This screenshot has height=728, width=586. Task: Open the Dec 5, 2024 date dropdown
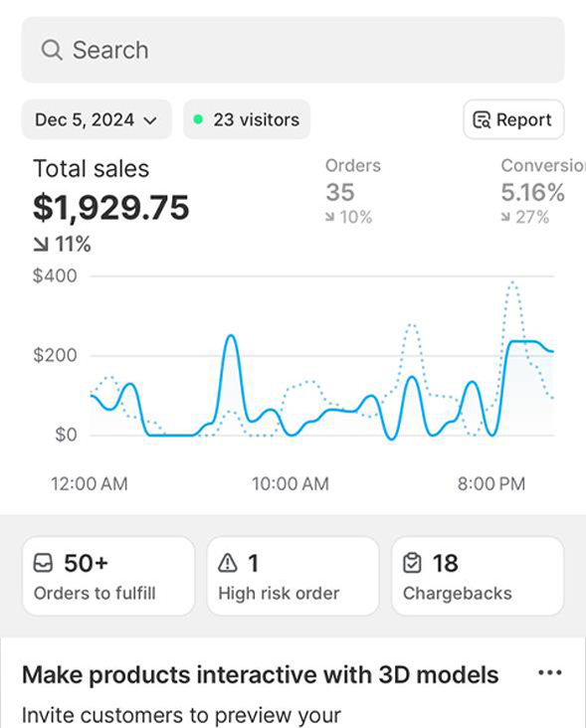97,119
